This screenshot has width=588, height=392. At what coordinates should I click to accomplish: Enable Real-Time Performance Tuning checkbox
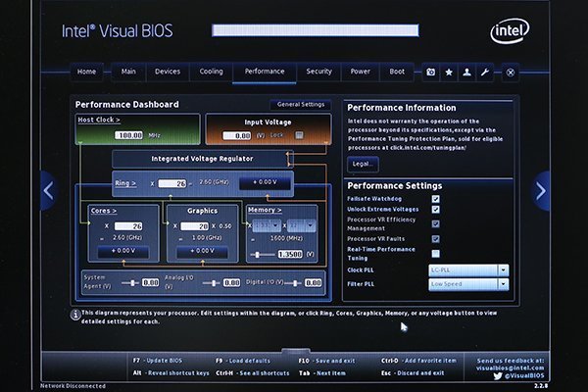tap(435, 253)
